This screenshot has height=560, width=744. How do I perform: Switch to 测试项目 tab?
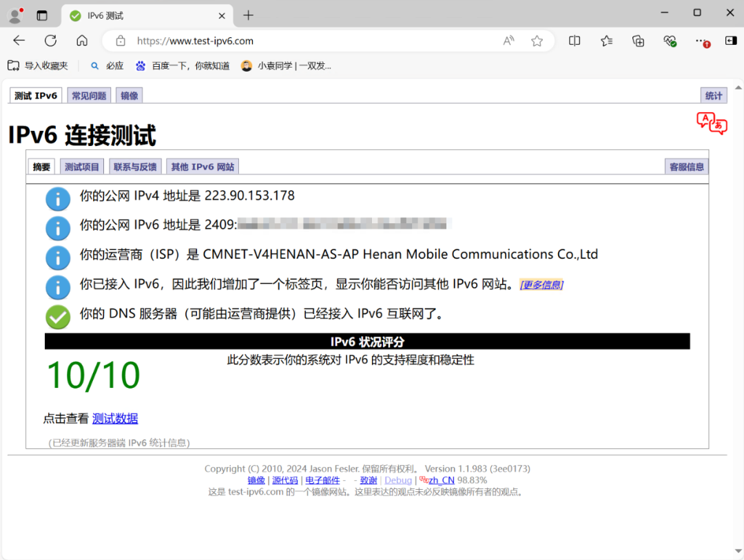click(81, 167)
